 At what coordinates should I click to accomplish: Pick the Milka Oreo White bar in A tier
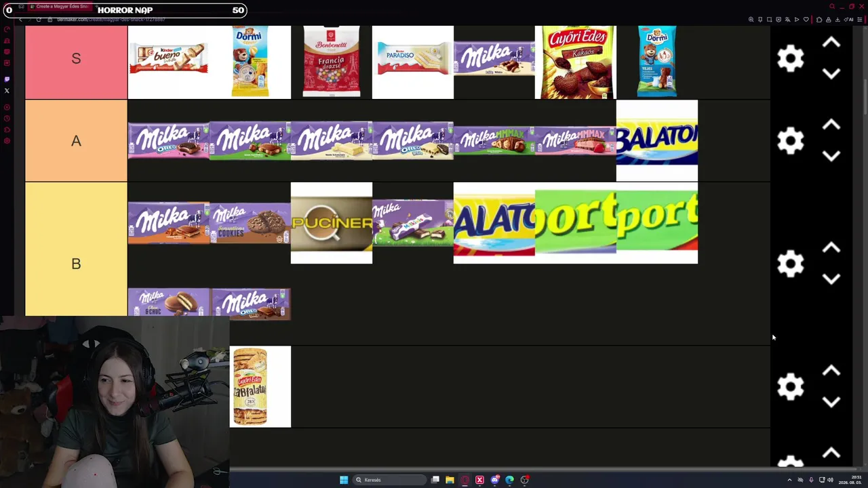click(x=412, y=141)
